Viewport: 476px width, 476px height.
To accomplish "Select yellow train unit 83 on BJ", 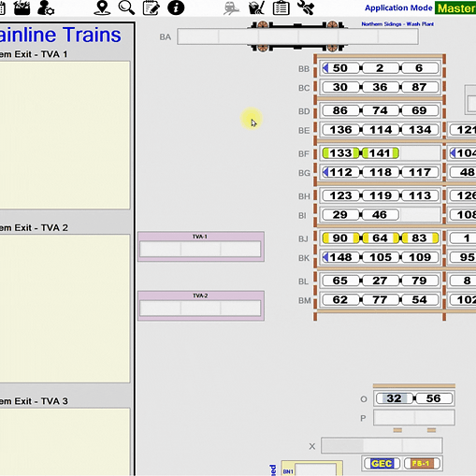I will click(x=420, y=238).
